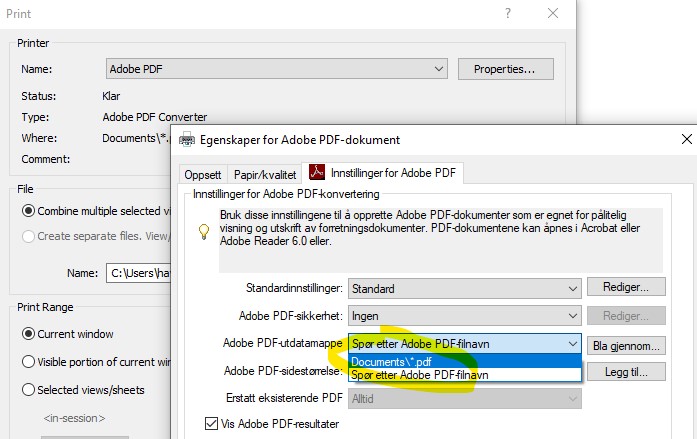The image size is (697, 439).
Task: Select Create separate files radio option
Action: pyautogui.click(x=28, y=236)
